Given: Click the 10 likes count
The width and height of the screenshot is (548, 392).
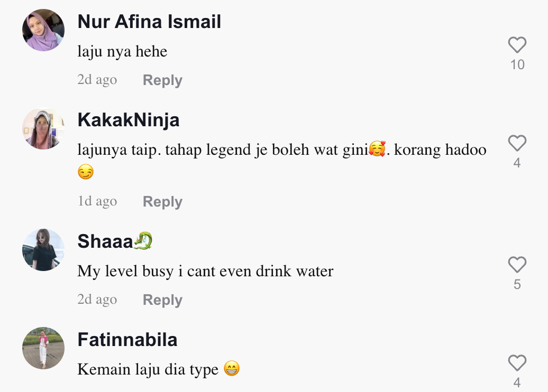Looking at the screenshot, I should pos(517,64).
